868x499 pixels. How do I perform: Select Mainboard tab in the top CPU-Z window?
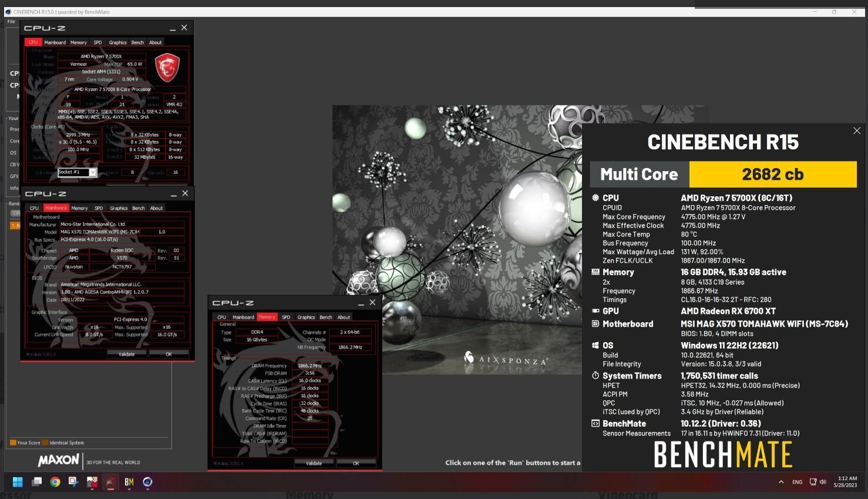click(55, 42)
